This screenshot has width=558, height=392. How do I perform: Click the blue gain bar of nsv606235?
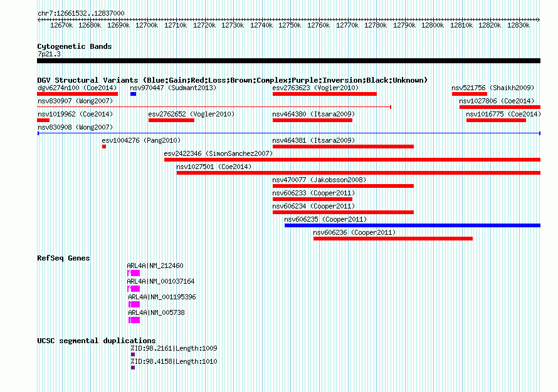pyautogui.click(x=413, y=225)
